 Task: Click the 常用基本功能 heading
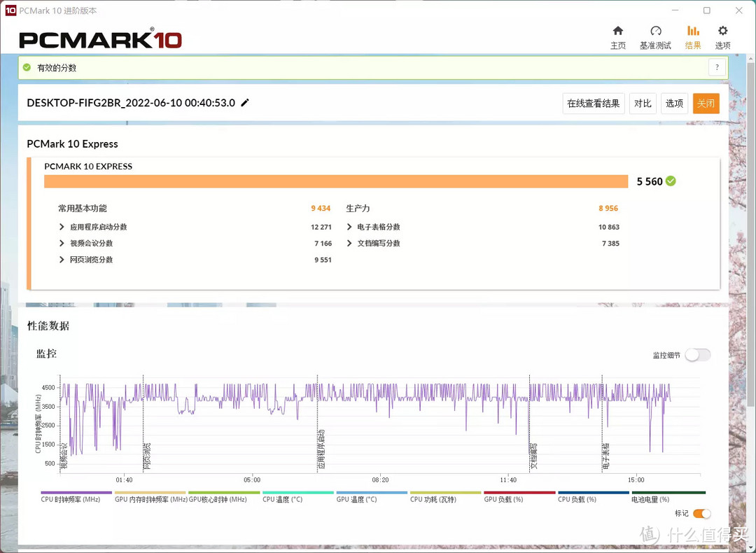coord(83,209)
